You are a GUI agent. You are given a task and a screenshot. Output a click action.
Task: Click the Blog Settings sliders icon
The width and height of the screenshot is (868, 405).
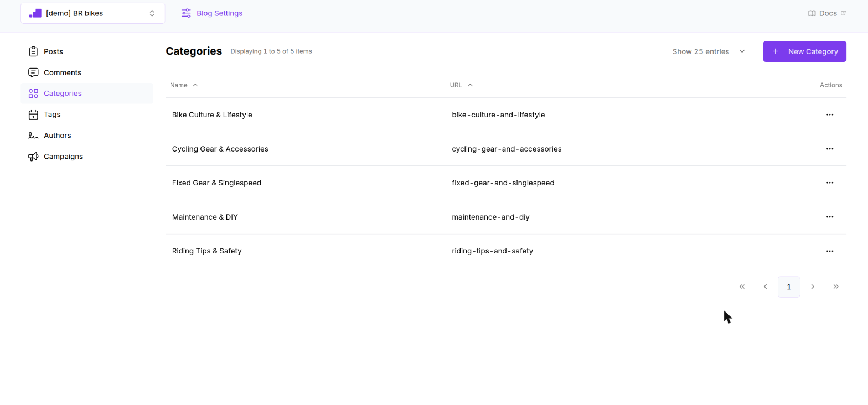(x=186, y=13)
